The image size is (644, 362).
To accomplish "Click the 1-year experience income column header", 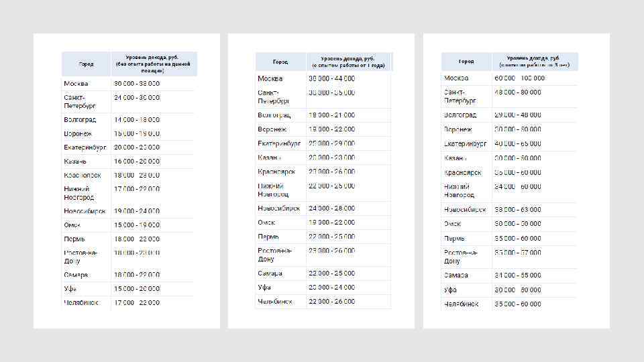I will [347, 62].
